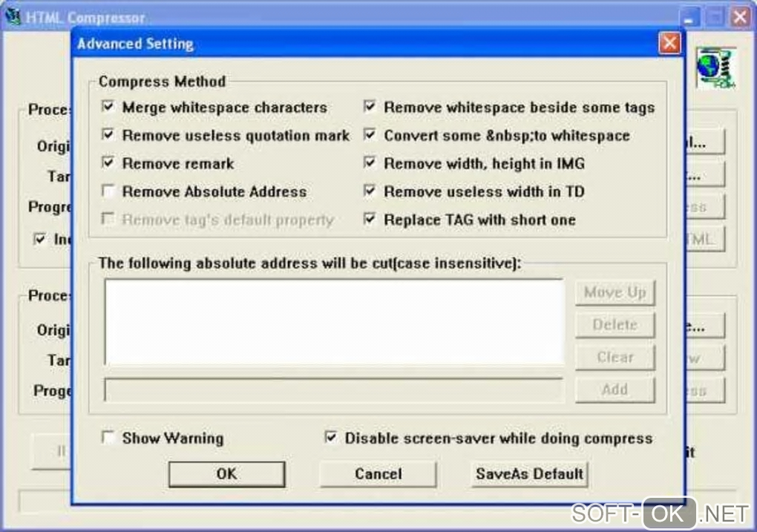
Task: Click the 'following absolute address will be cut' label
Action: tap(309, 263)
